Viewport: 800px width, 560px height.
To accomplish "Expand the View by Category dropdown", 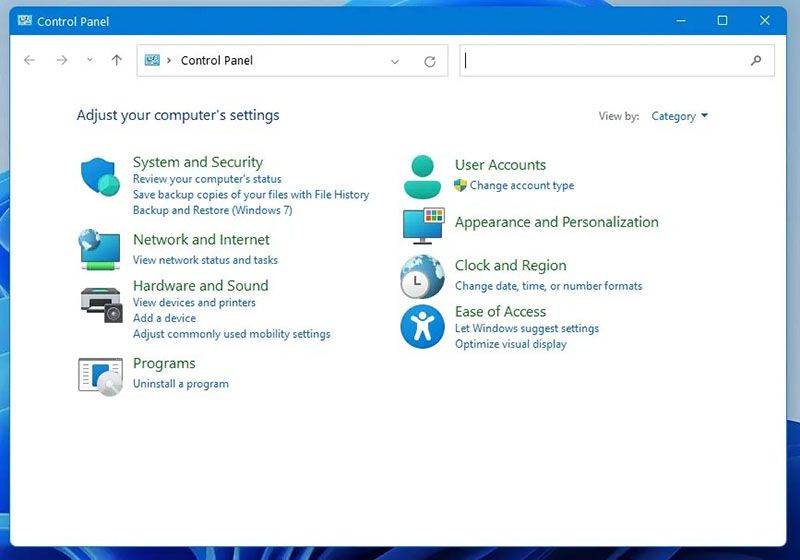I will pos(679,116).
